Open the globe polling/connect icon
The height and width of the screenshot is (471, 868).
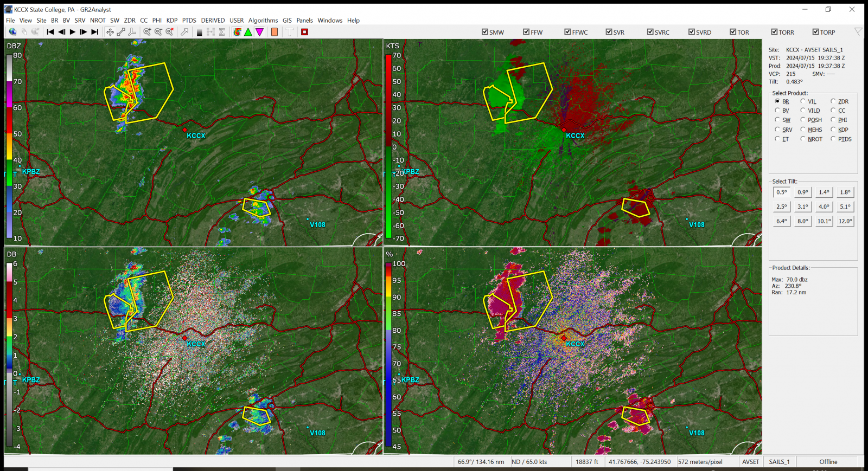pos(12,32)
